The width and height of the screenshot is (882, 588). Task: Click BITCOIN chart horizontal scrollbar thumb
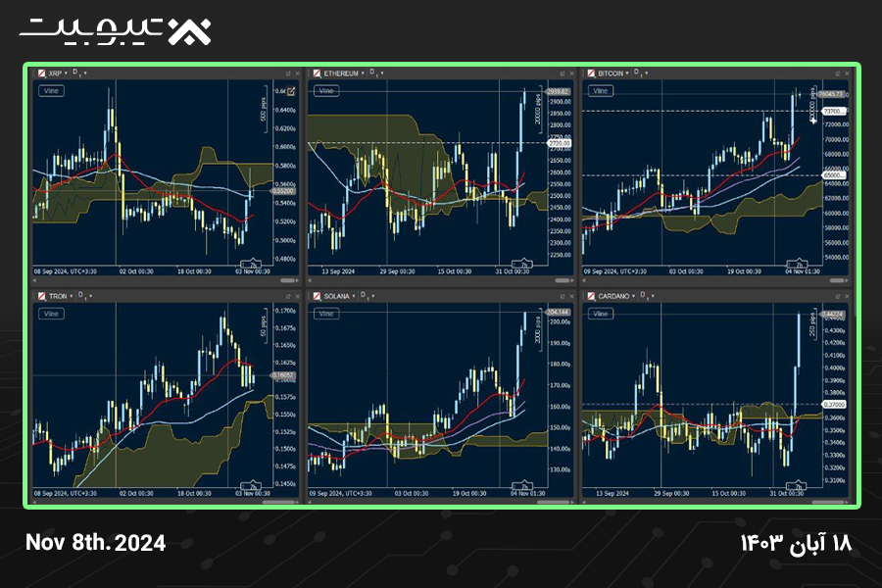(x=837, y=280)
